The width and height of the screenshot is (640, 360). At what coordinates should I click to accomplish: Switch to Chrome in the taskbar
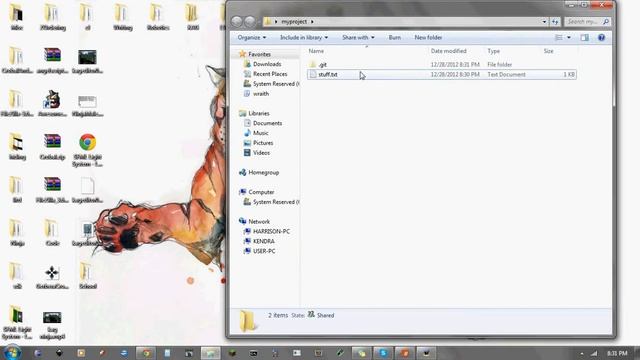(146, 353)
